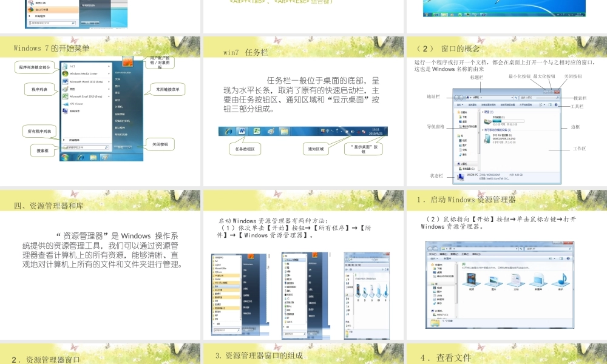Open the '2. 资源管理器窗口' slide

(x=100, y=354)
